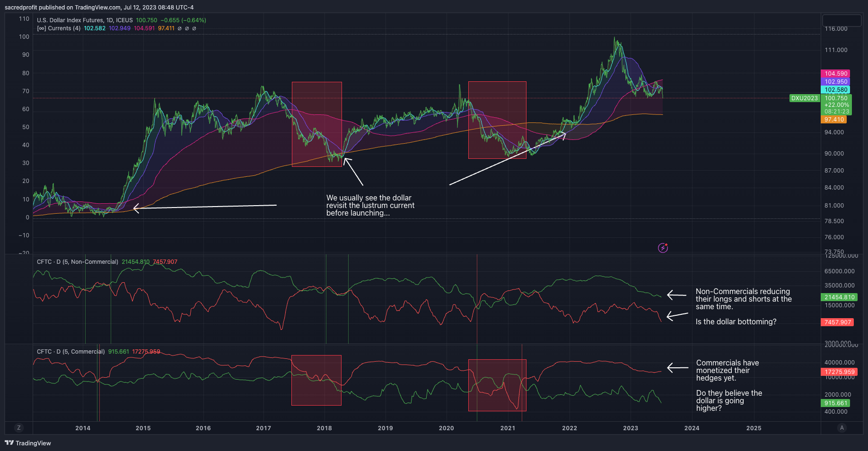Click the purple lightning flash icon
The image size is (868, 451).
tap(663, 248)
